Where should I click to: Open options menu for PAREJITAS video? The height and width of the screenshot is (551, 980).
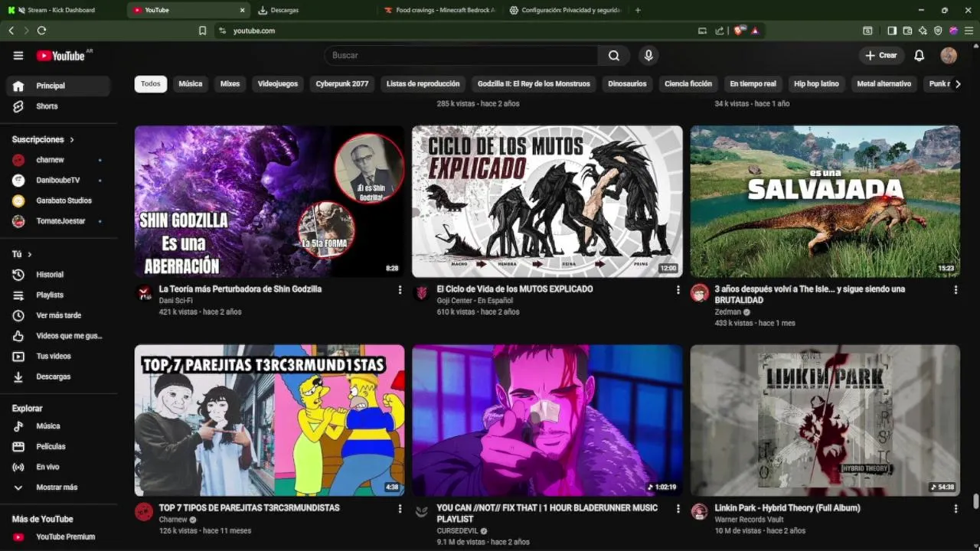tap(400, 509)
